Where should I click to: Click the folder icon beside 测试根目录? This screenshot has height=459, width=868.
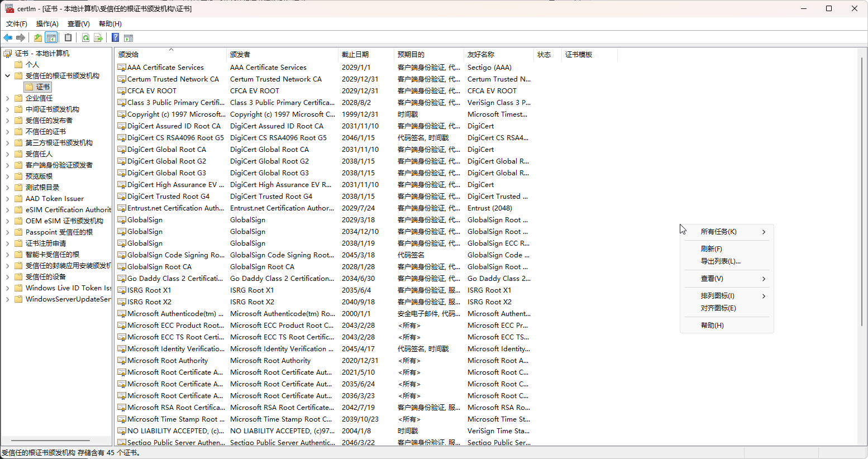(x=18, y=188)
